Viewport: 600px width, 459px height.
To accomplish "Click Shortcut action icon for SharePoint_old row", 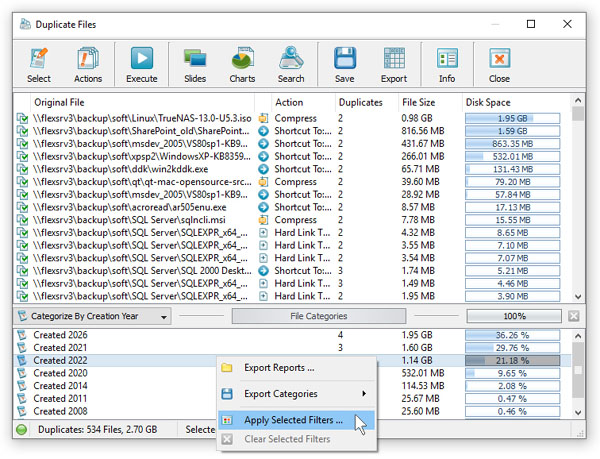I will pos(263,131).
